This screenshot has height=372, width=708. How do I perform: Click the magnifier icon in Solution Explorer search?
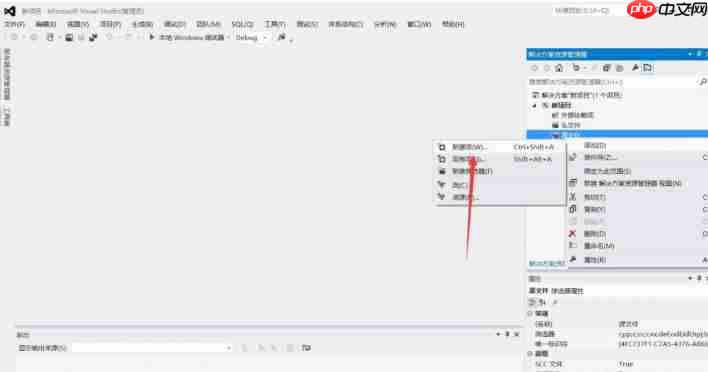point(703,82)
